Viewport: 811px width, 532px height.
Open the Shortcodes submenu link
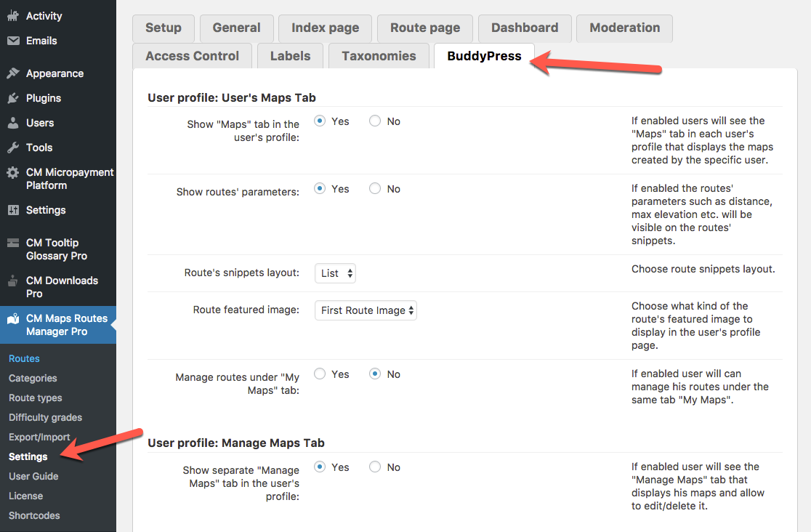pyautogui.click(x=34, y=516)
